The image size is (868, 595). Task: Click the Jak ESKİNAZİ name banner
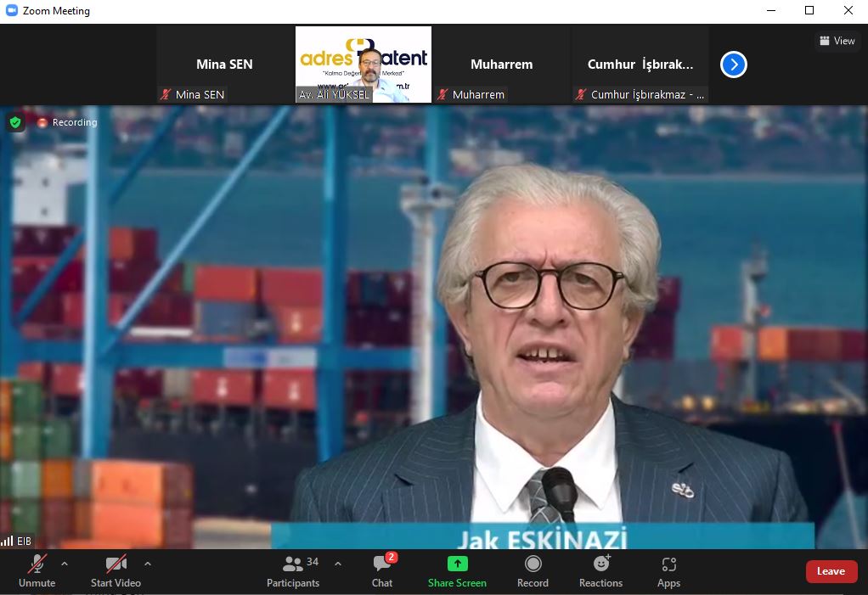543,536
